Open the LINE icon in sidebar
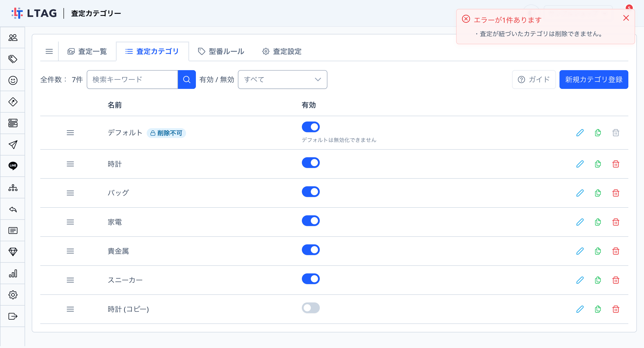This screenshot has height=348, width=644. (x=13, y=166)
